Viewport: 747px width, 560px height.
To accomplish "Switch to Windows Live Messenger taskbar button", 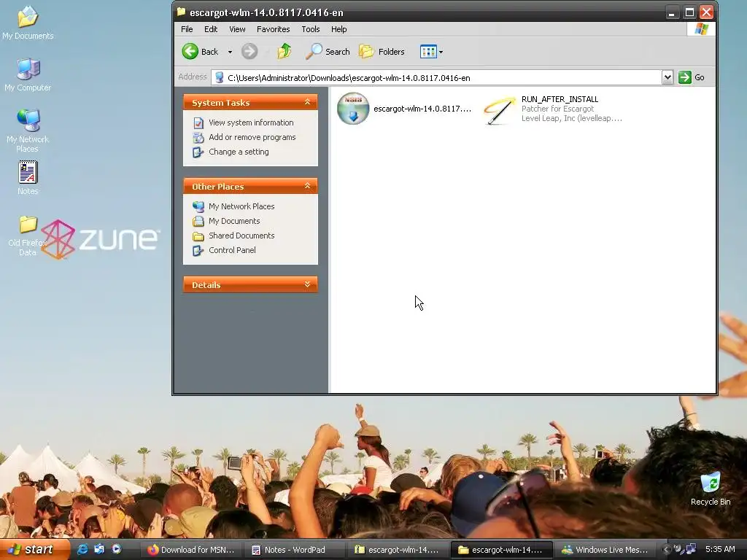I will [x=605, y=550].
